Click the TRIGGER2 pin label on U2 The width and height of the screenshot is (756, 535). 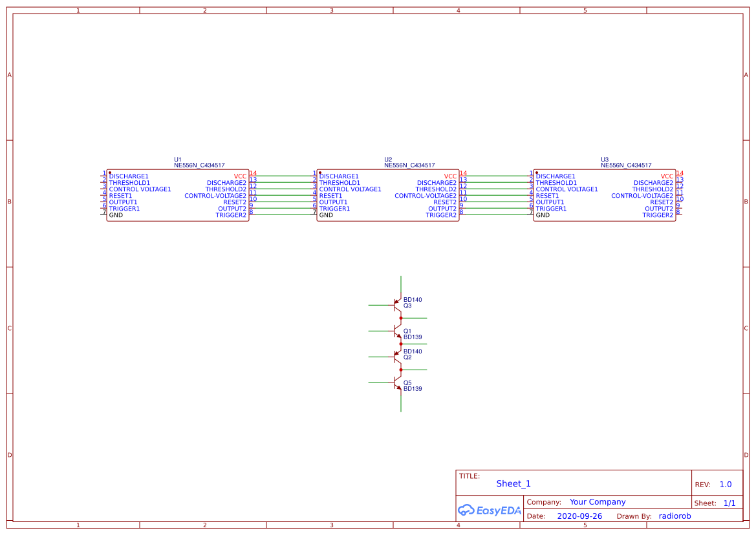point(441,215)
